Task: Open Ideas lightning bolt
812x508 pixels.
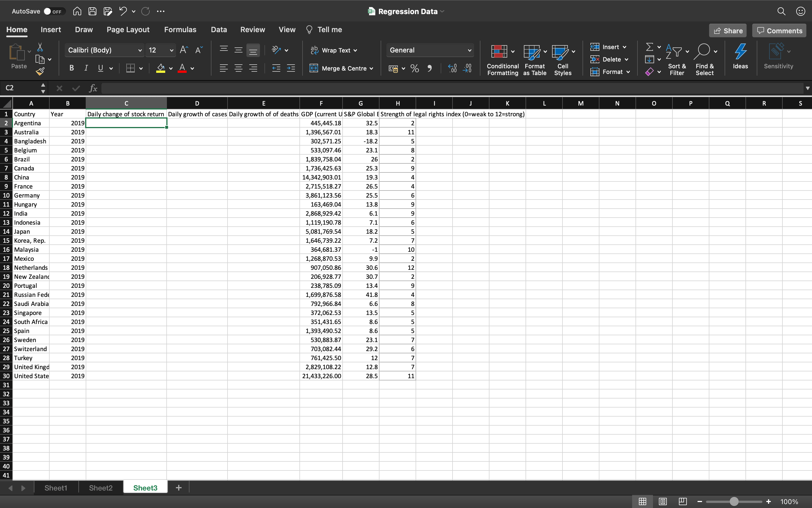Action: pyautogui.click(x=740, y=56)
